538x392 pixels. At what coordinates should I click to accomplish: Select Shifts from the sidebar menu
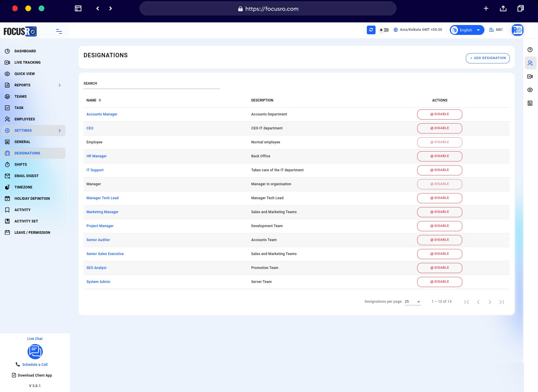[21, 164]
